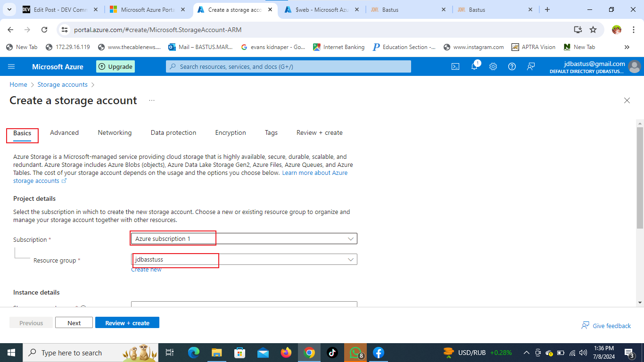Go back with the browser back arrow
644x362 pixels.
click(x=10, y=30)
